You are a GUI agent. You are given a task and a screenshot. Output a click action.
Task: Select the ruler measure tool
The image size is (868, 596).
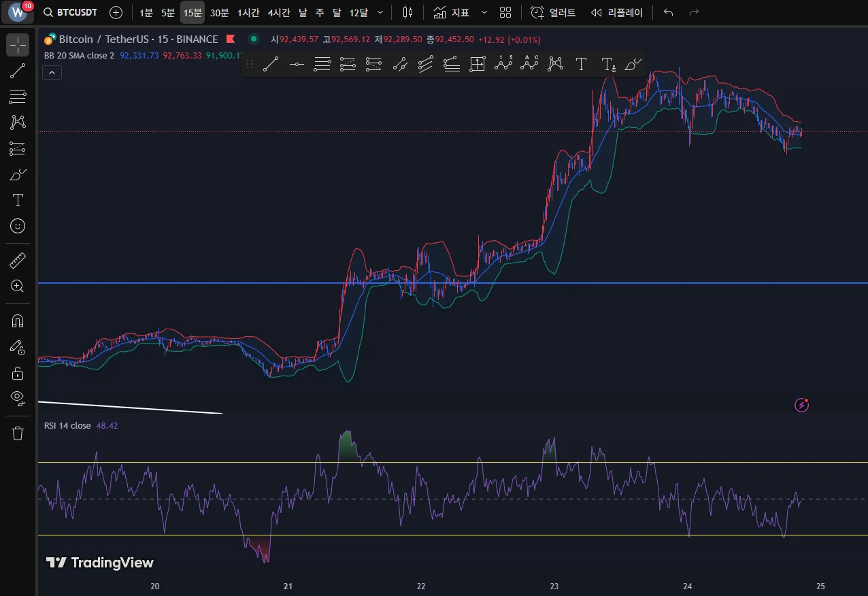(18, 261)
